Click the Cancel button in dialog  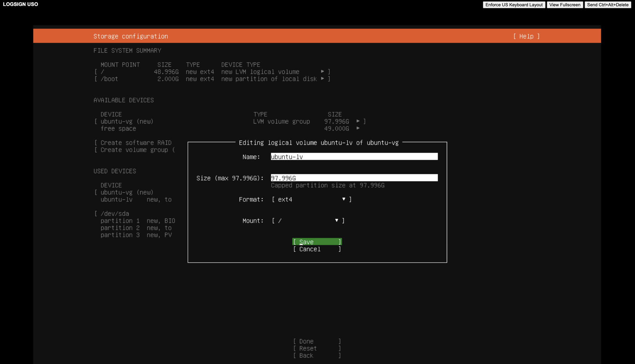click(x=317, y=249)
